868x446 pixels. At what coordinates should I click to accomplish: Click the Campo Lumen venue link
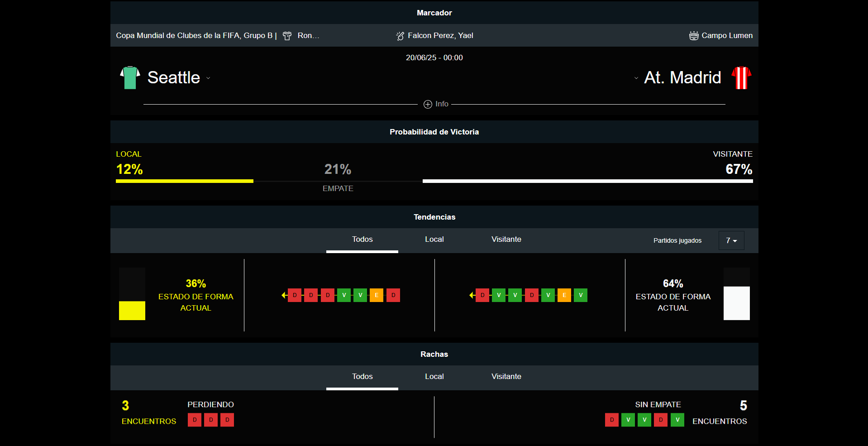(727, 36)
